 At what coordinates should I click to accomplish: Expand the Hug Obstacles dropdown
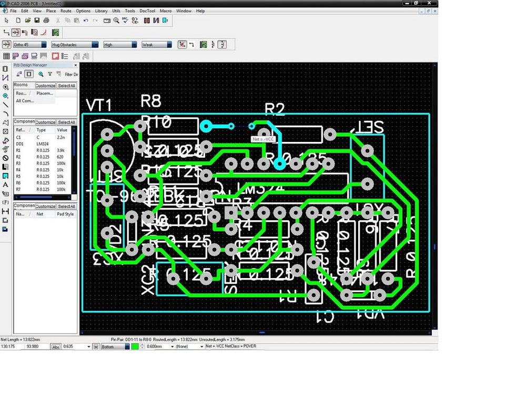(x=95, y=45)
